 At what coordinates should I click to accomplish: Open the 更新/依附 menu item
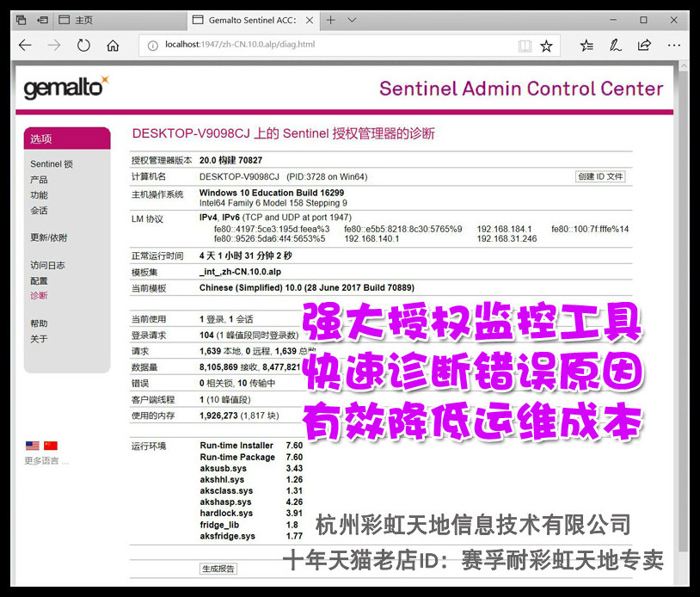coord(49,237)
